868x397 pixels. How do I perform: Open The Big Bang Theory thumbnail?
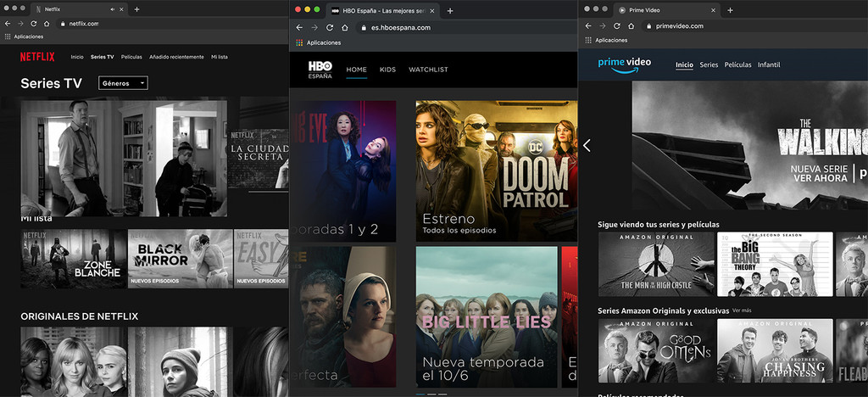[775, 264]
